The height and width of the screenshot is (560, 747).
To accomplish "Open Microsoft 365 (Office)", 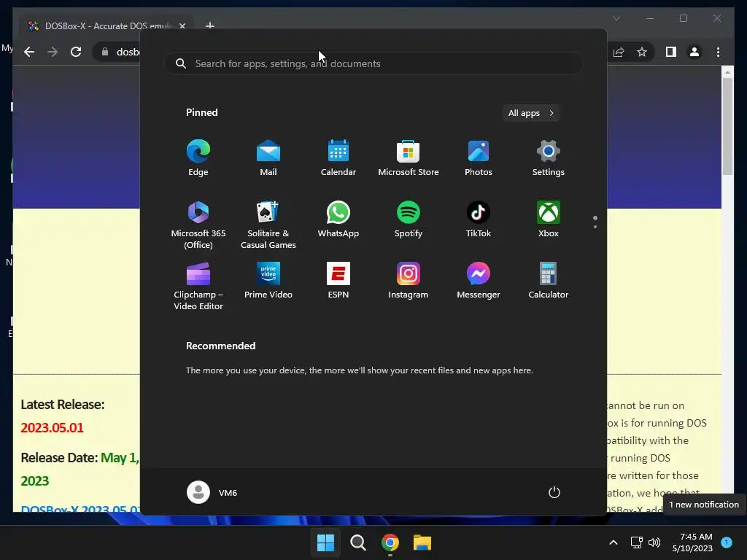I will [x=198, y=225].
